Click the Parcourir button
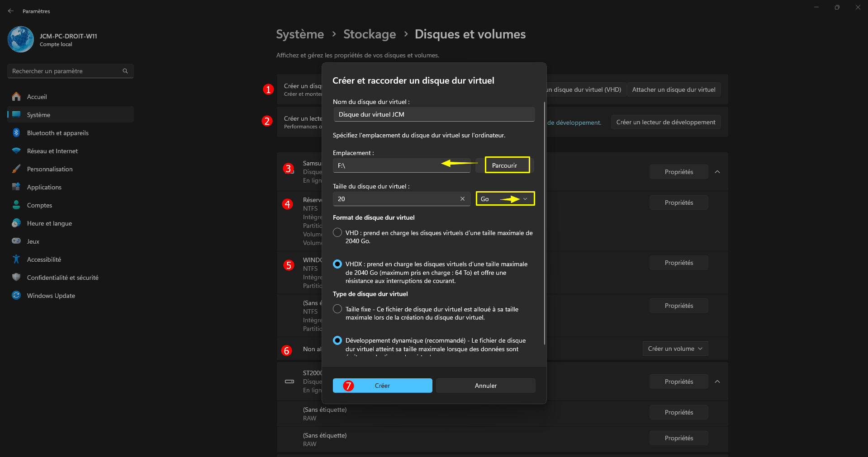Image resolution: width=868 pixels, height=457 pixels. tap(504, 165)
